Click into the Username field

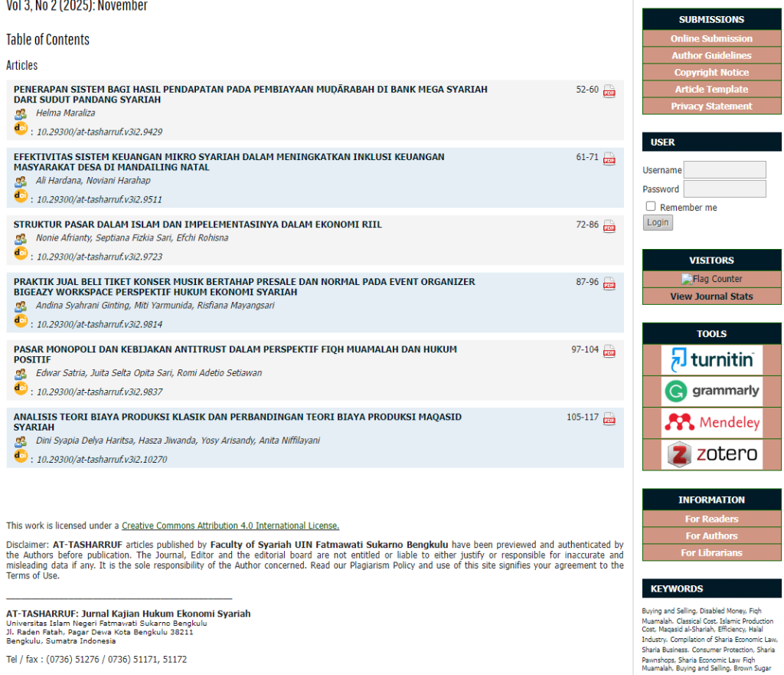point(724,170)
